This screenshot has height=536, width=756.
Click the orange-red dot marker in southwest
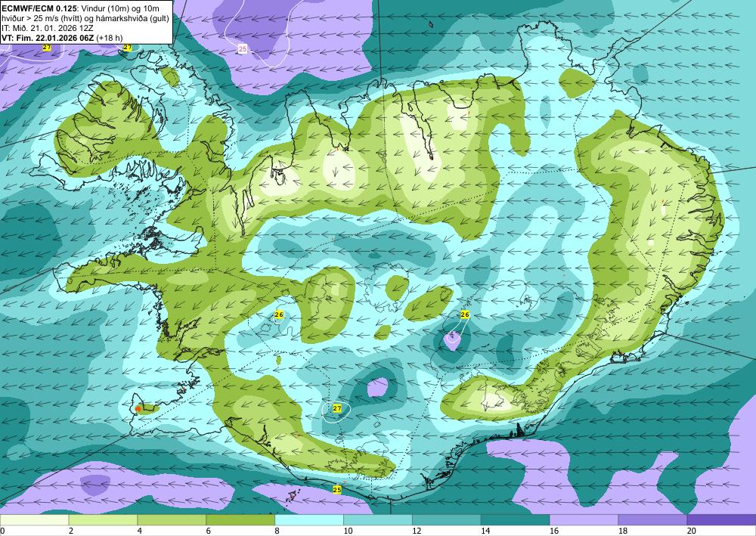click(138, 409)
